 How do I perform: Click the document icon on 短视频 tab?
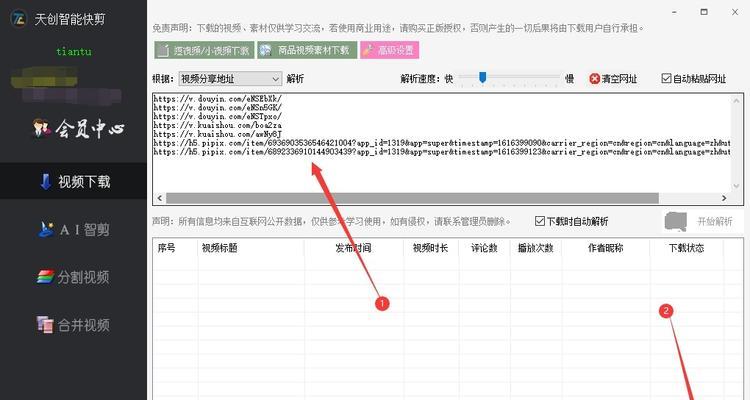164,50
